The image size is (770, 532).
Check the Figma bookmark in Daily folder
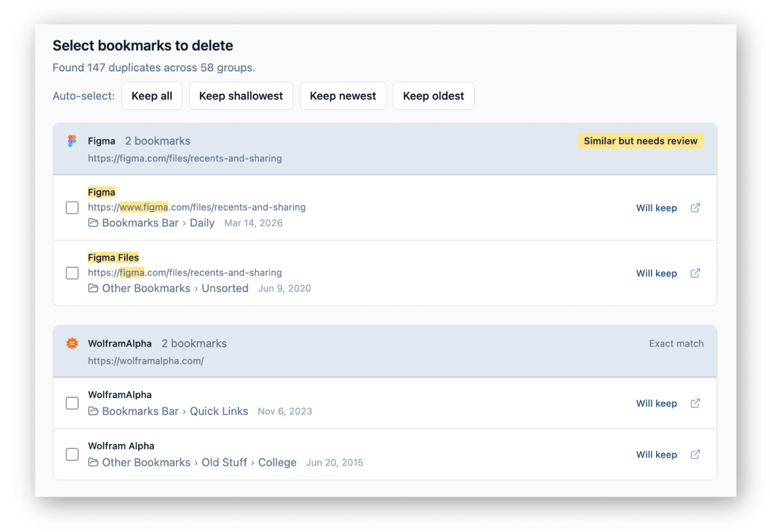72,208
